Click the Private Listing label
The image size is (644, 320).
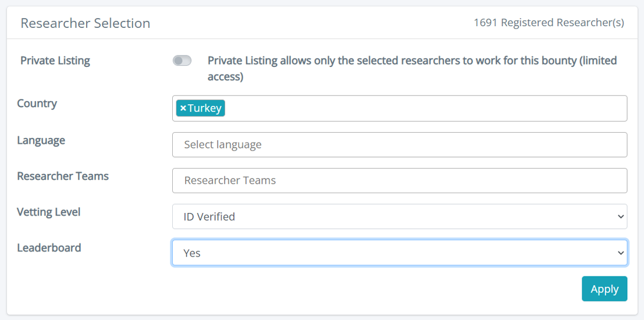click(55, 61)
